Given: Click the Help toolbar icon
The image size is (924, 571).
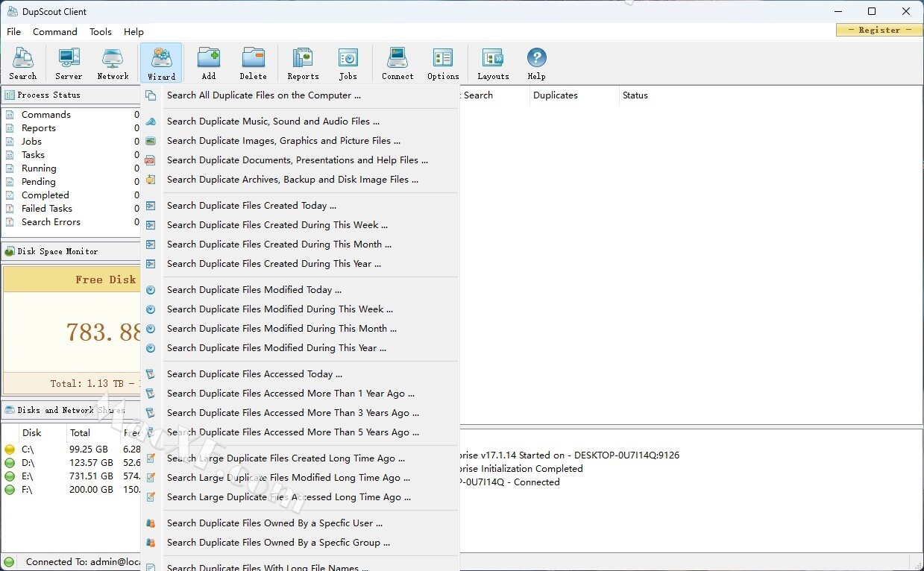Looking at the screenshot, I should point(536,63).
